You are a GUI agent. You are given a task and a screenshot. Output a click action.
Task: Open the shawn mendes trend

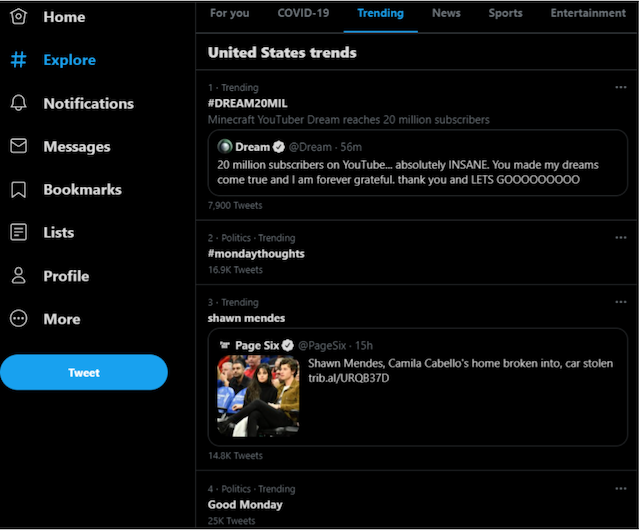(246, 318)
